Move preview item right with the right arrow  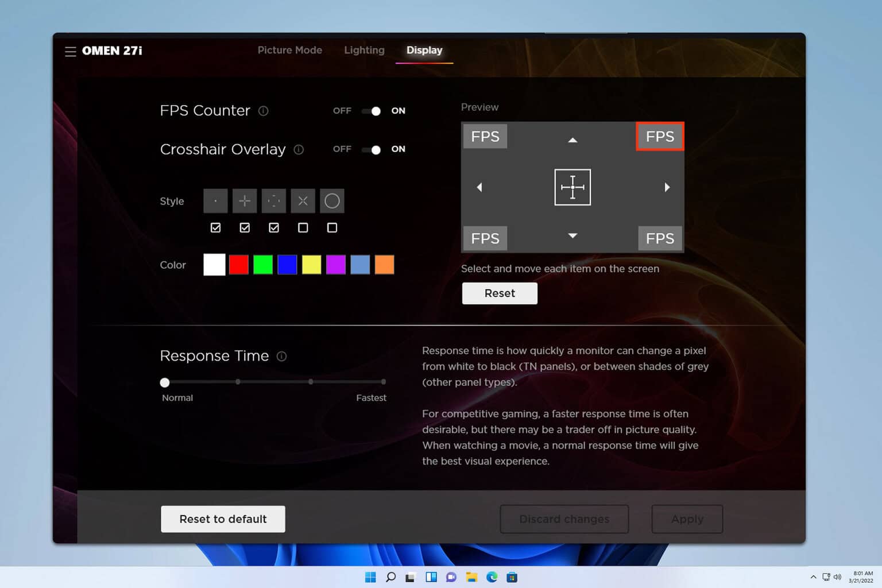pyautogui.click(x=667, y=187)
